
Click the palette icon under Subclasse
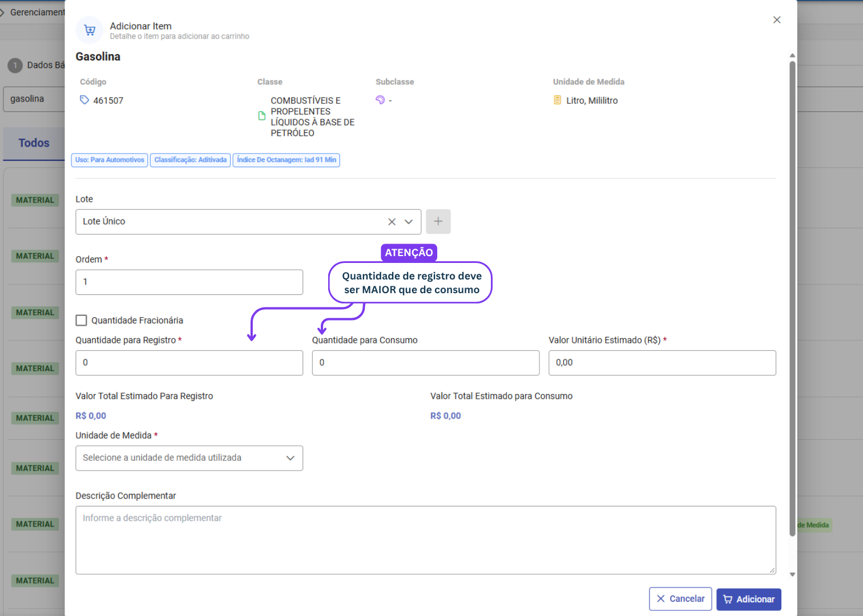pyautogui.click(x=380, y=100)
